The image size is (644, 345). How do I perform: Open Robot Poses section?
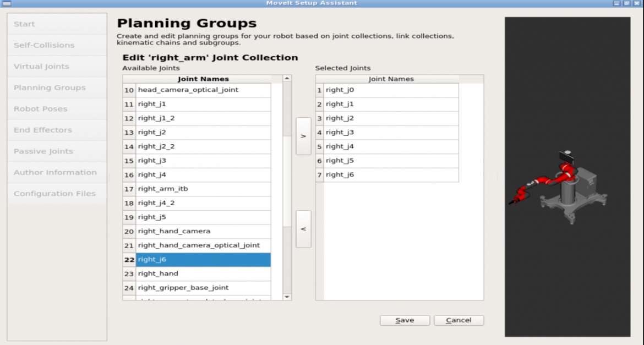click(x=57, y=109)
